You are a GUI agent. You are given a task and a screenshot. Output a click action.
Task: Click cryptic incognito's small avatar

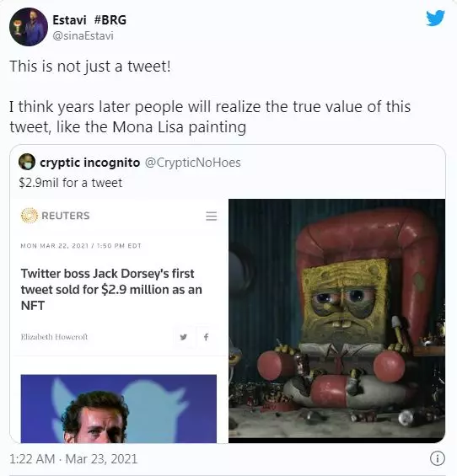[27, 162]
